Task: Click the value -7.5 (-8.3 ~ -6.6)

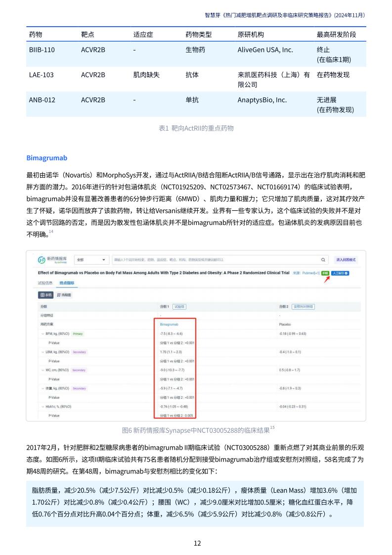Action: point(171,334)
